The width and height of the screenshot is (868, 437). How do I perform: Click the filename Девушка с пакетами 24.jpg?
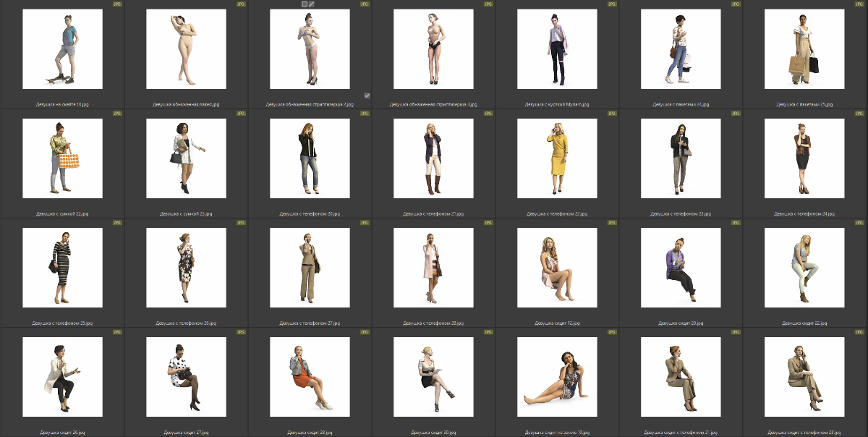681,104
